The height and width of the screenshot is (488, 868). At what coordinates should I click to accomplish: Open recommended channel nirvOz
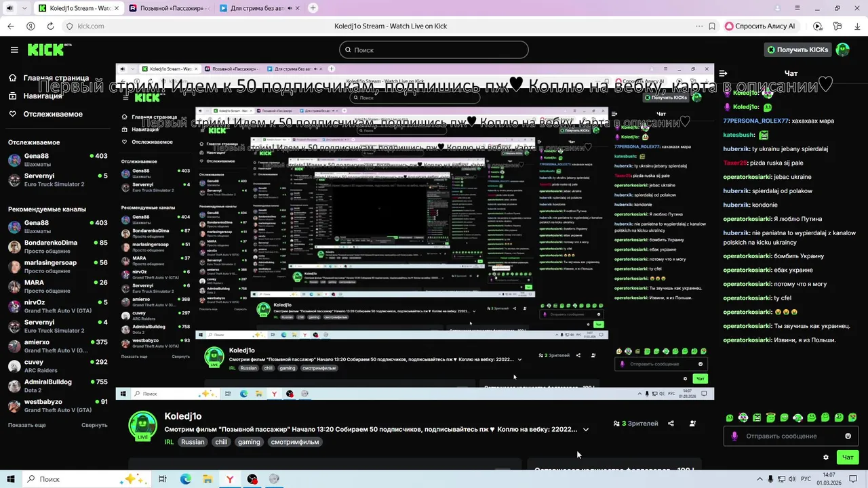(x=58, y=306)
